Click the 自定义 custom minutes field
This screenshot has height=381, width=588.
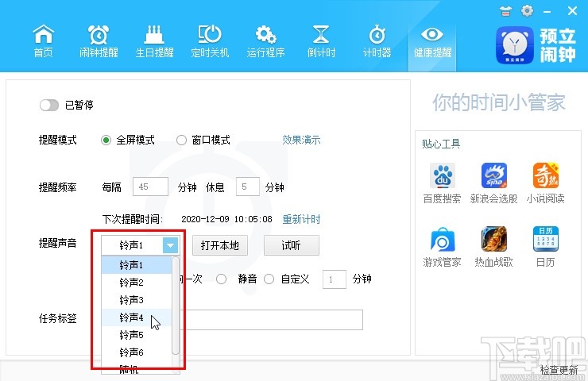pyautogui.click(x=335, y=279)
